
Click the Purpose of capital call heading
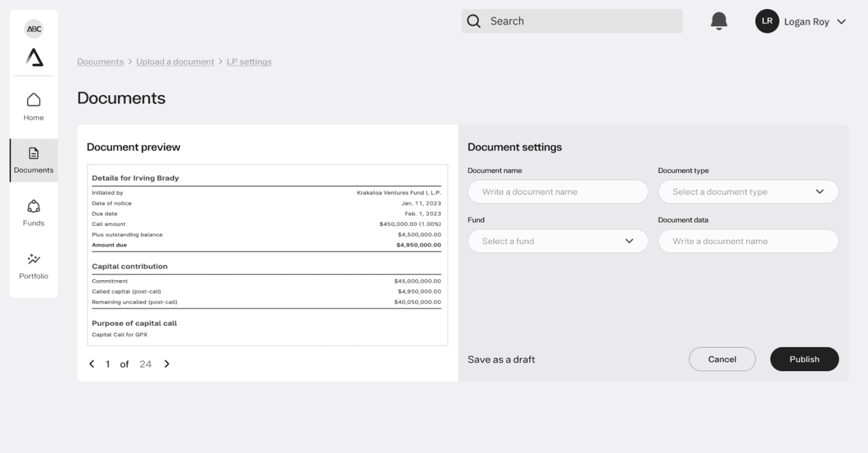134,323
